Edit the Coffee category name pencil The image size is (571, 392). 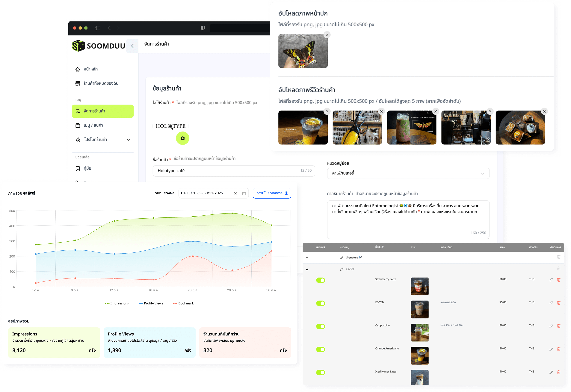pos(342,269)
